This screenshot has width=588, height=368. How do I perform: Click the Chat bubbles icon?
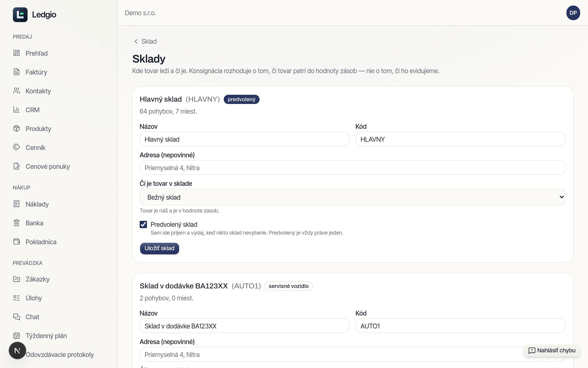[17, 317]
